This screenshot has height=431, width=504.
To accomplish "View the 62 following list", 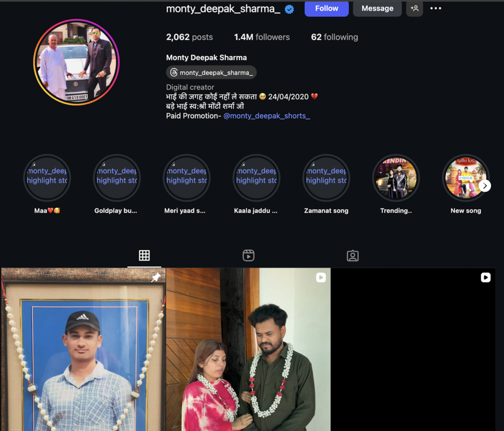I will pyautogui.click(x=334, y=37).
